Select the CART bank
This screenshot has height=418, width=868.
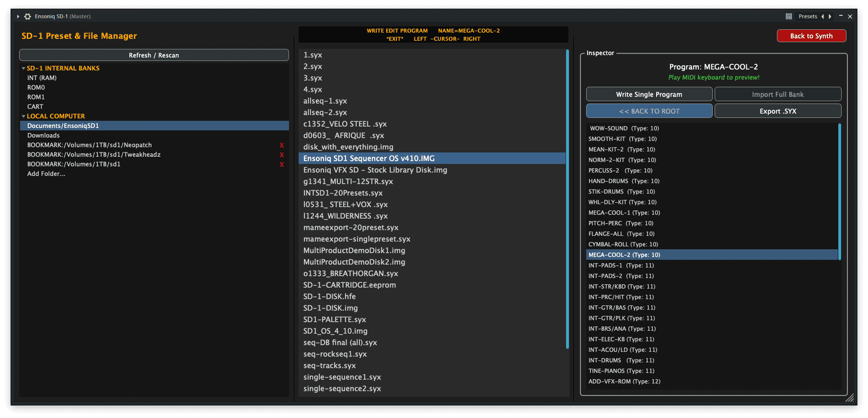(154, 107)
